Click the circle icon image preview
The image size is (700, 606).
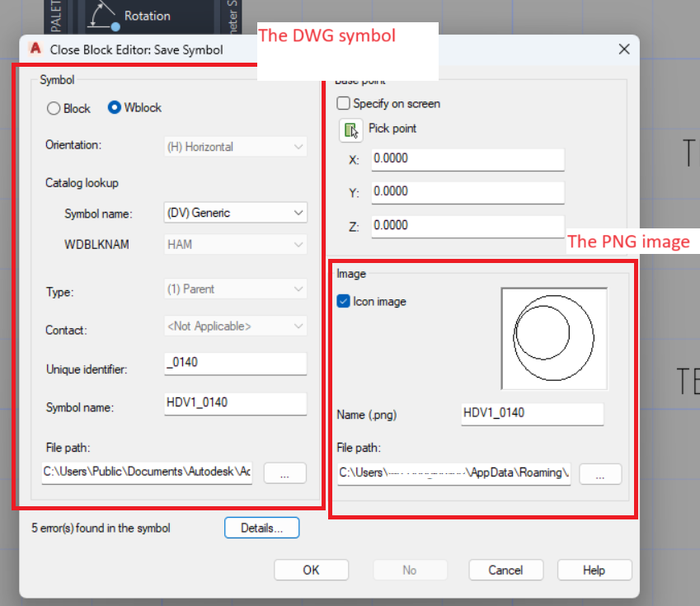(x=553, y=338)
